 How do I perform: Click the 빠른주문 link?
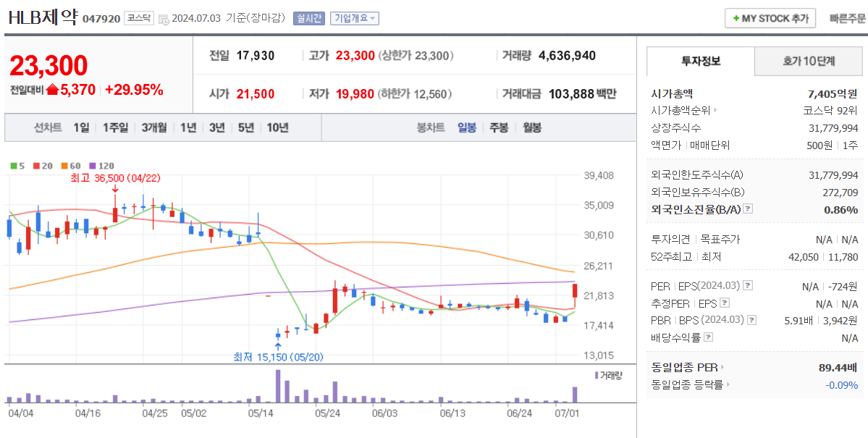(847, 18)
